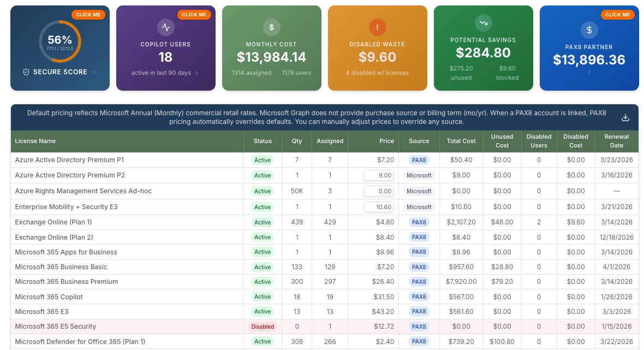Click the $275.20 unused savings value

pos(461,68)
